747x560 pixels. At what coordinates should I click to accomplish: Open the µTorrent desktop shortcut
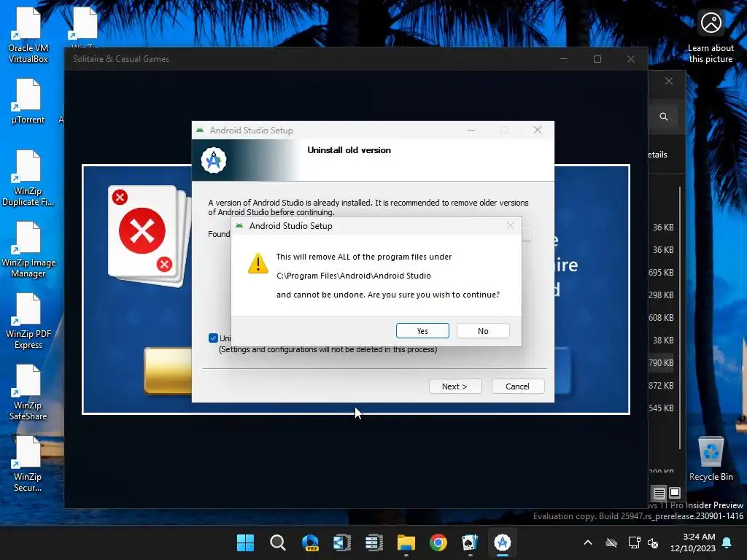point(28,101)
